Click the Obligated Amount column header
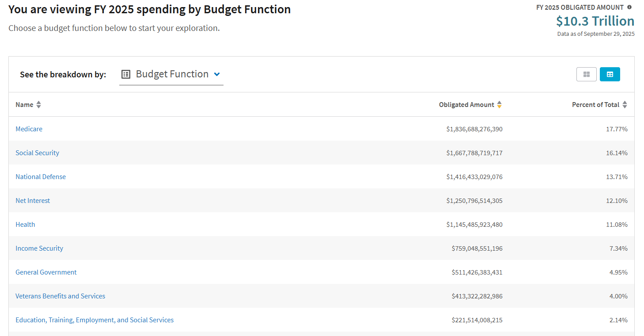The width and height of the screenshot is (644, 336). coord(466,105)
